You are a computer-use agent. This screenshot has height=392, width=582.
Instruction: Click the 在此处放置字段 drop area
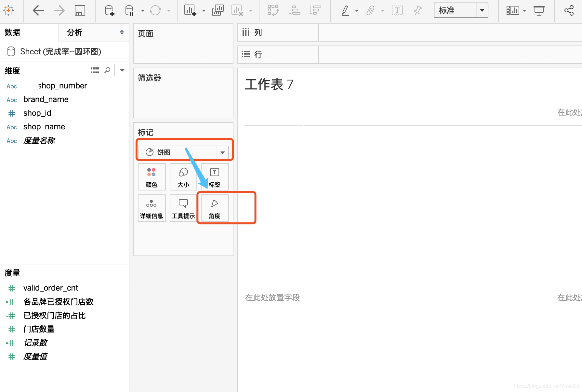(x=272, y=297)
